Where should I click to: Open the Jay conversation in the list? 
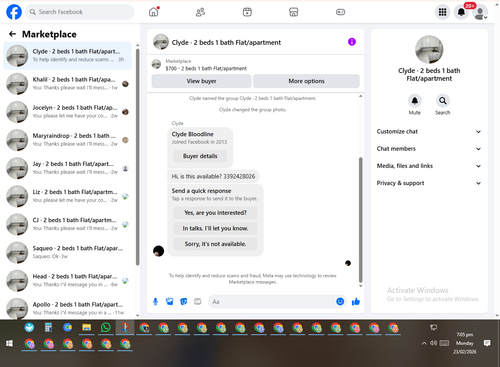pyautogui.click(x=68, y=168)
